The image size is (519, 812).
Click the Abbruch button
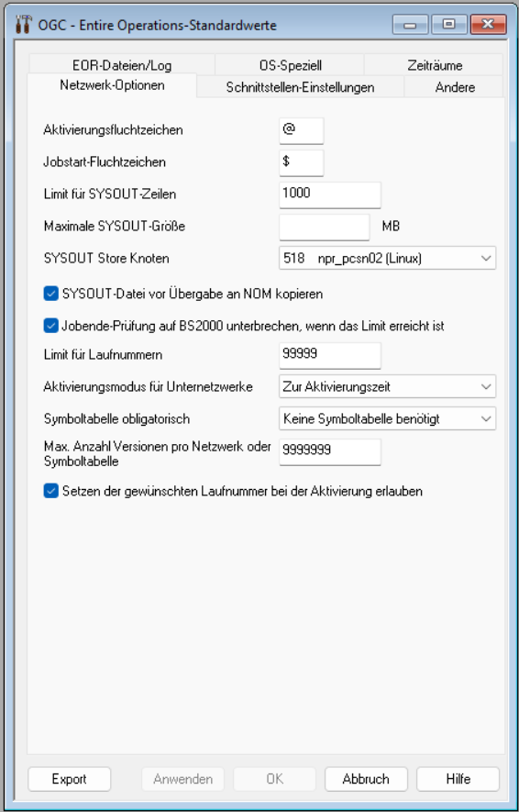pos(366,779)
